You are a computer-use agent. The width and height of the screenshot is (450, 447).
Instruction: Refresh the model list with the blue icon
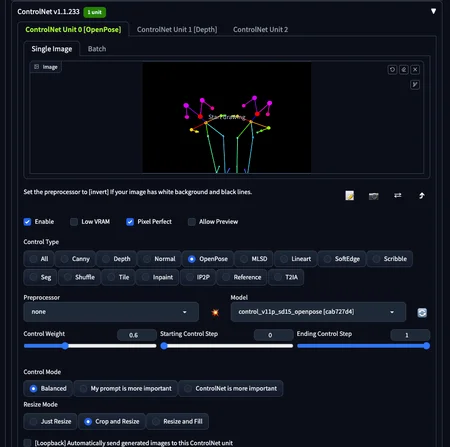422,313
